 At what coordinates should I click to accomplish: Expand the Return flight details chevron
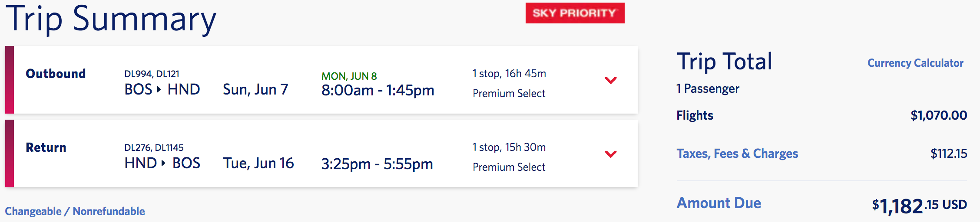[610, 154]
